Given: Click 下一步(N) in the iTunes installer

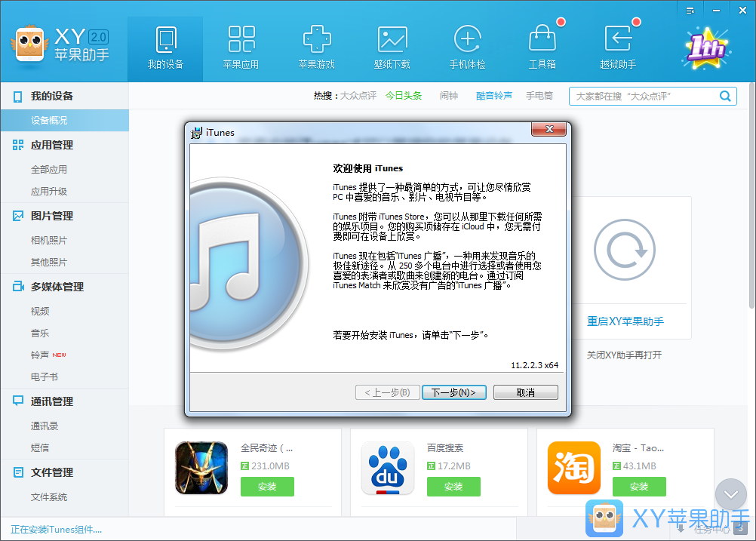Looking at the screenshot, I should coord(453,392).
